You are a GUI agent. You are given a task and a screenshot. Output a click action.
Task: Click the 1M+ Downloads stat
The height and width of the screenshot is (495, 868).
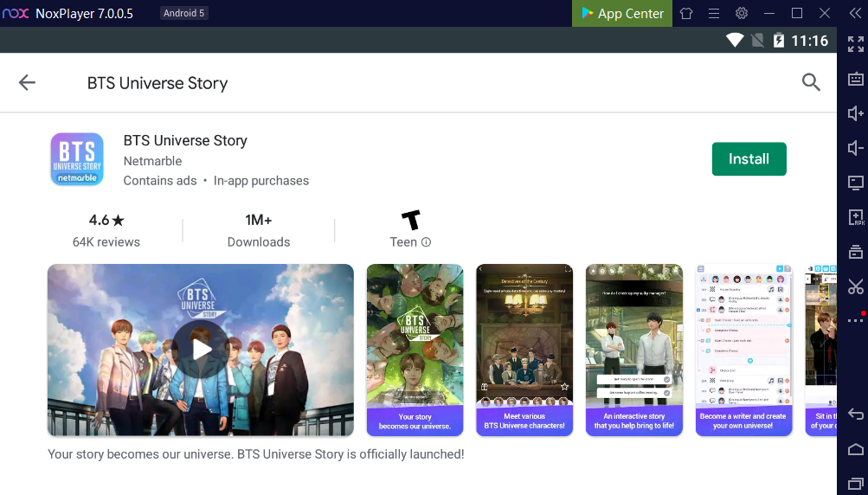[x=259, y=230]
